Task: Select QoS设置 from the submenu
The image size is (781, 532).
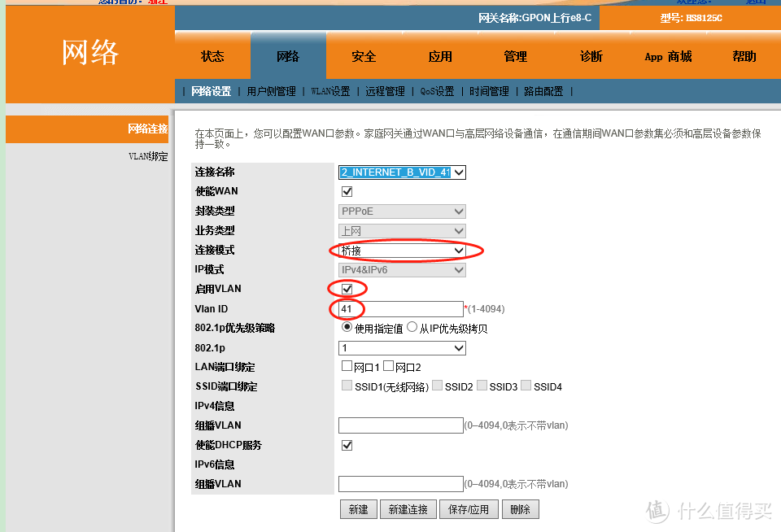Action: coord(437,90)
